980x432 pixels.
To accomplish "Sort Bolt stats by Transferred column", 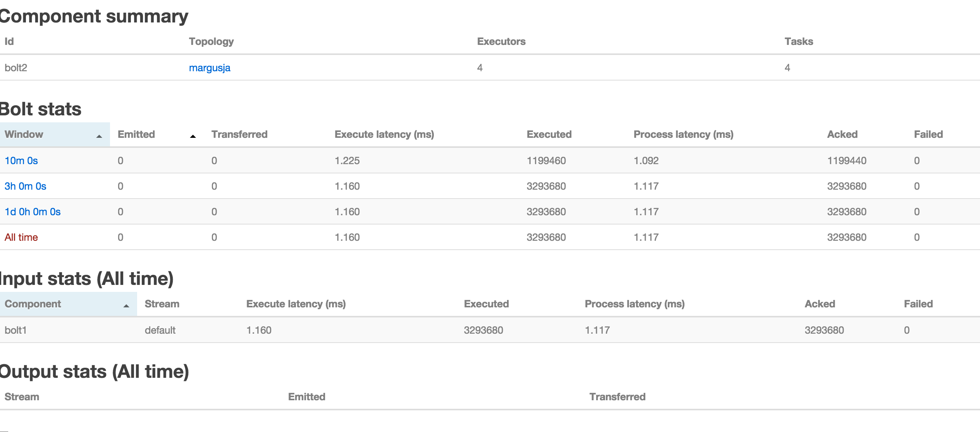I will click(239, 134).
